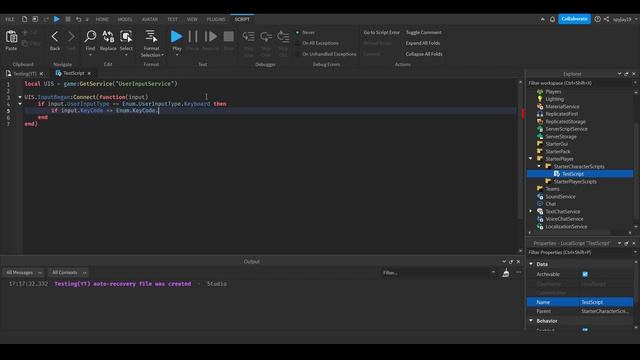The image size is (640, 360).
Task: Toggle the Archivable checkbox
Action: pos(585,274)
